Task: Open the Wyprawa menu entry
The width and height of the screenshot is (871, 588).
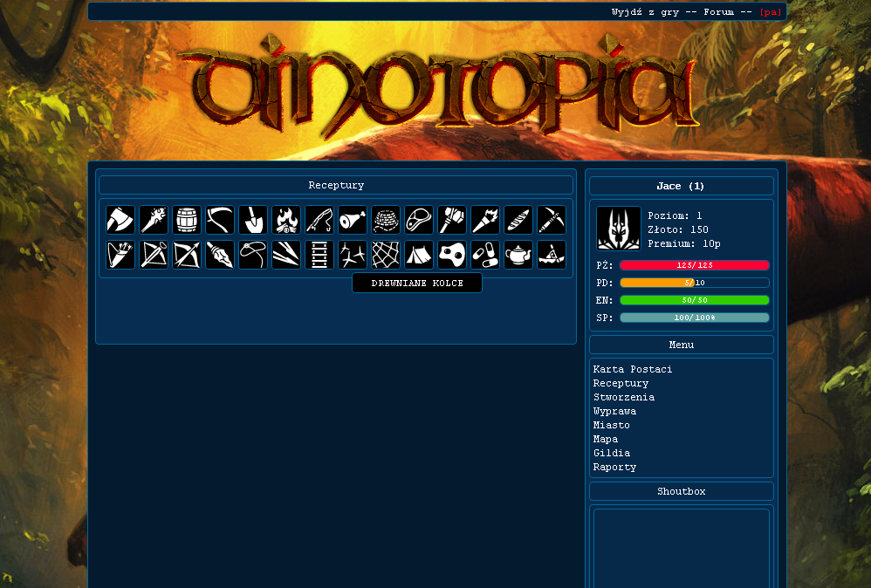Action: (614, 411)
